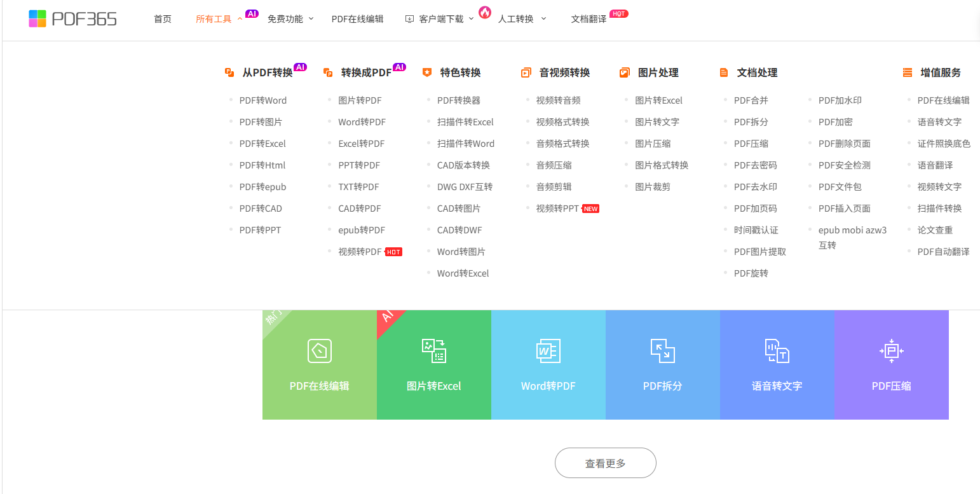Open 人工转换 in the top navigation
This screenshot has height=494, width=980.
(x=515, y=19)
